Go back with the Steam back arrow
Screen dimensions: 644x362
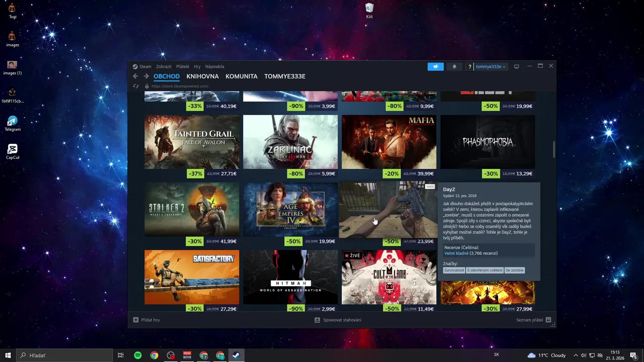point(135,76)
